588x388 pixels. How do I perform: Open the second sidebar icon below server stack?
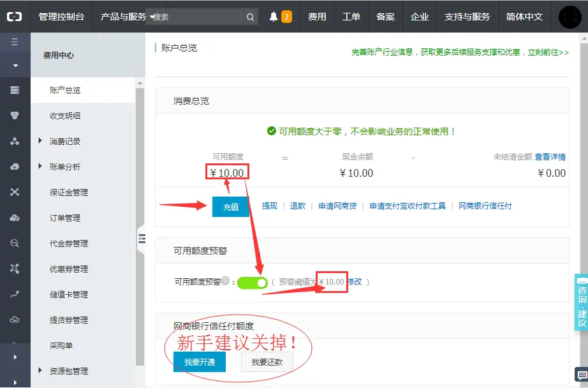(15, 116)
